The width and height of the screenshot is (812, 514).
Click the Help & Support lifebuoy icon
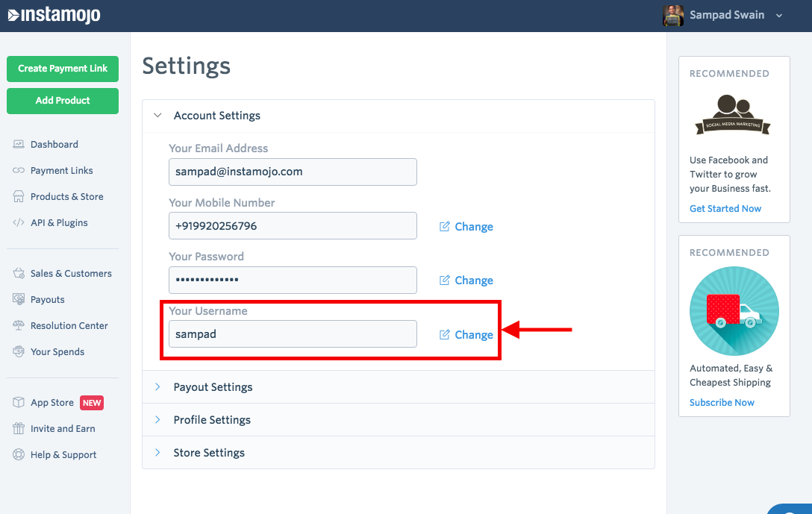[x=19, y=455]
